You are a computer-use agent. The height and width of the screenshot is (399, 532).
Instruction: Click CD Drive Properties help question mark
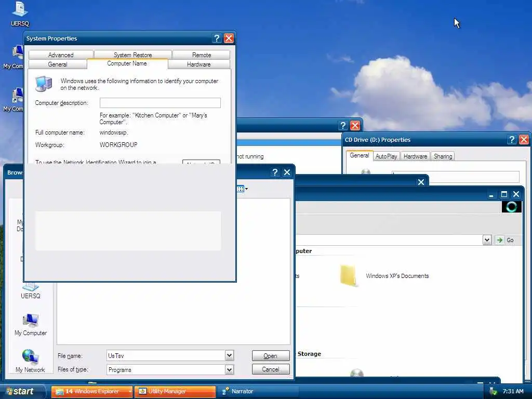click(512, 139)
